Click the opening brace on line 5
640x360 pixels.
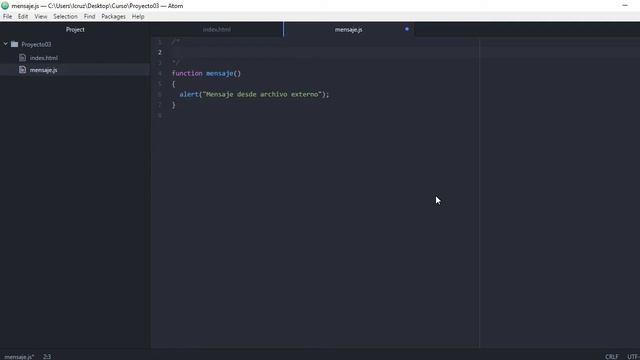[173, 84]
